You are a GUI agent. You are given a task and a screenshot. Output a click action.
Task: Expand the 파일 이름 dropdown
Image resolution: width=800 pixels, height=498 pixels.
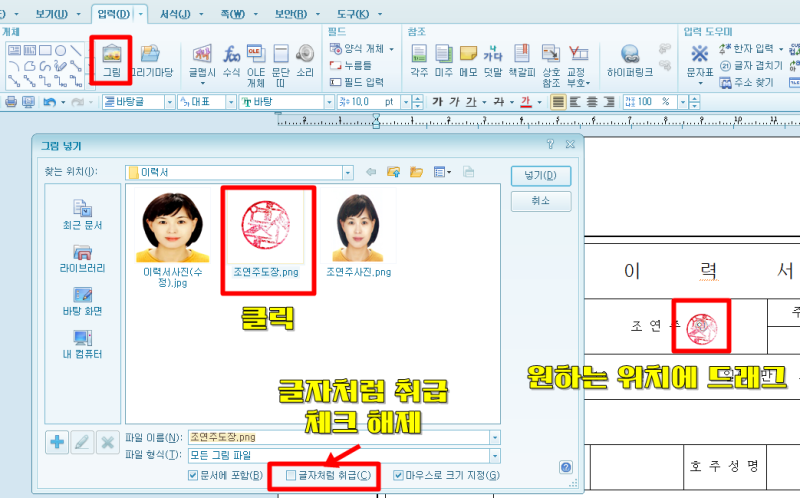(x=495, y=437)
